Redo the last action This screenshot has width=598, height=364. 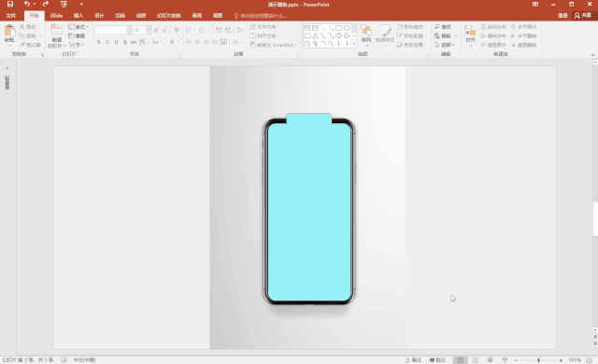click(x=46, y=4)
